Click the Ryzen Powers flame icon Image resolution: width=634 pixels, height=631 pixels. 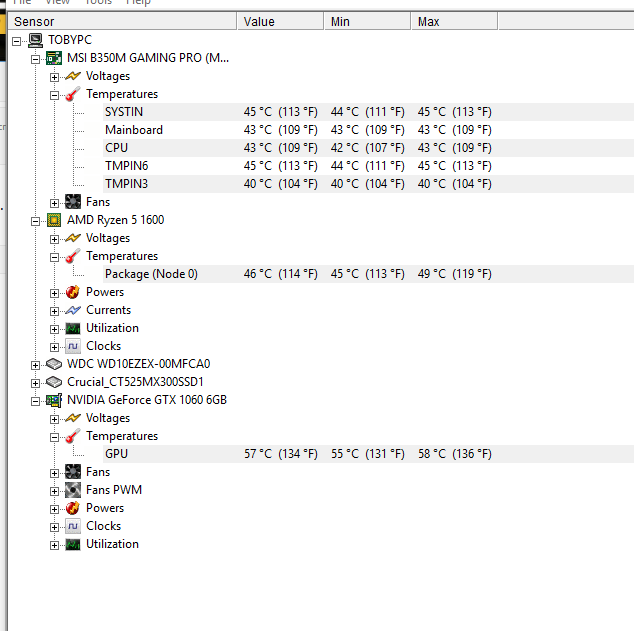tap(73, 292)
